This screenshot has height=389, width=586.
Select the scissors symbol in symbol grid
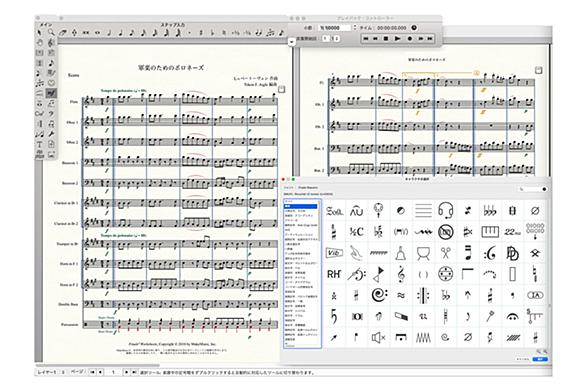445,253
